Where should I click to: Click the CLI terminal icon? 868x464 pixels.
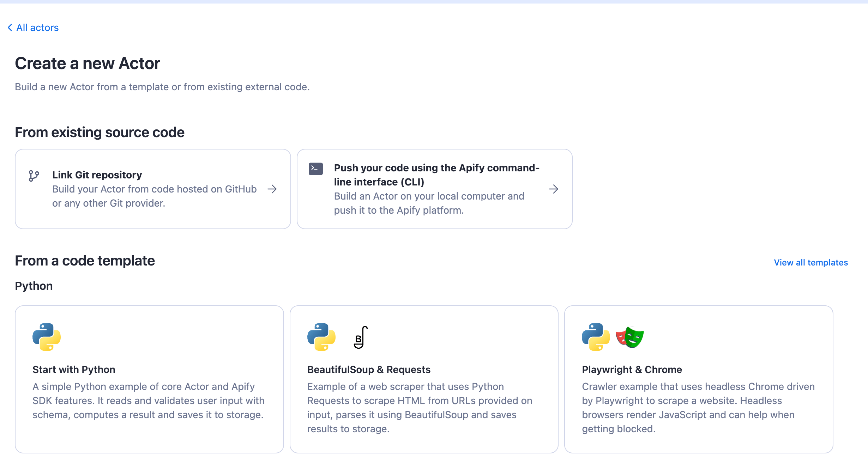pos(315,169)
